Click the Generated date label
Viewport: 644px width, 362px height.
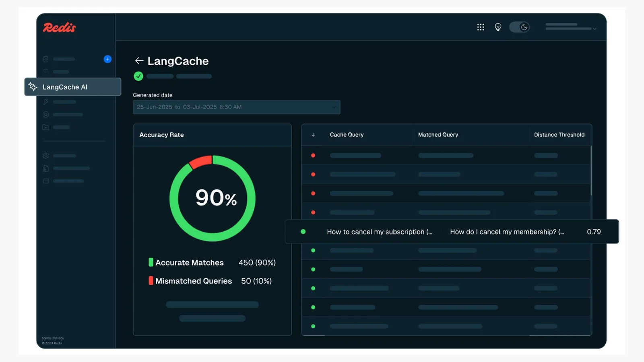point(153,95)
